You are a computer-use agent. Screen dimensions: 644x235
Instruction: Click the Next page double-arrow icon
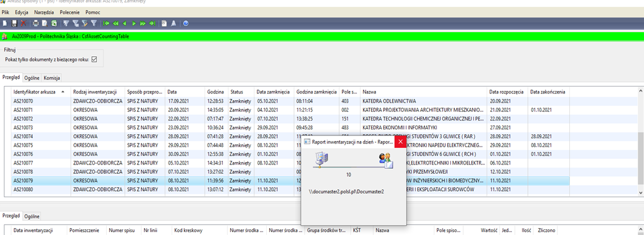143,23
